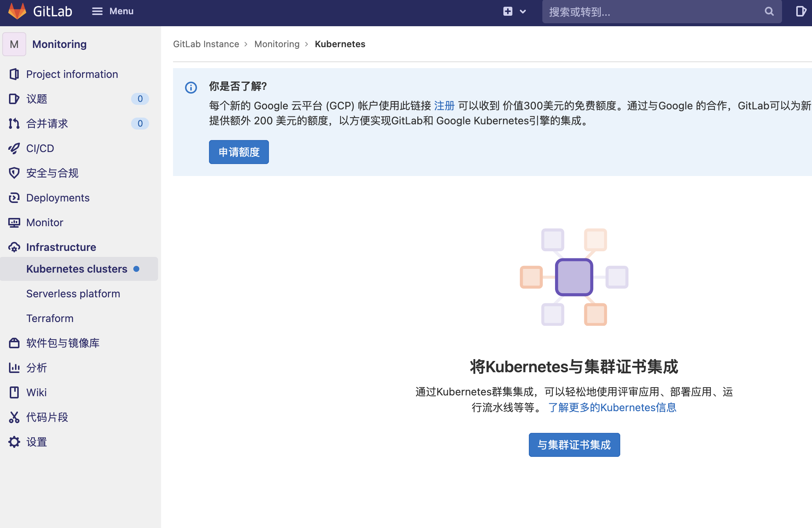Screen dimensions: 812x528
Task: Click the Deployments section icon
Action: (x=15, y=198)
